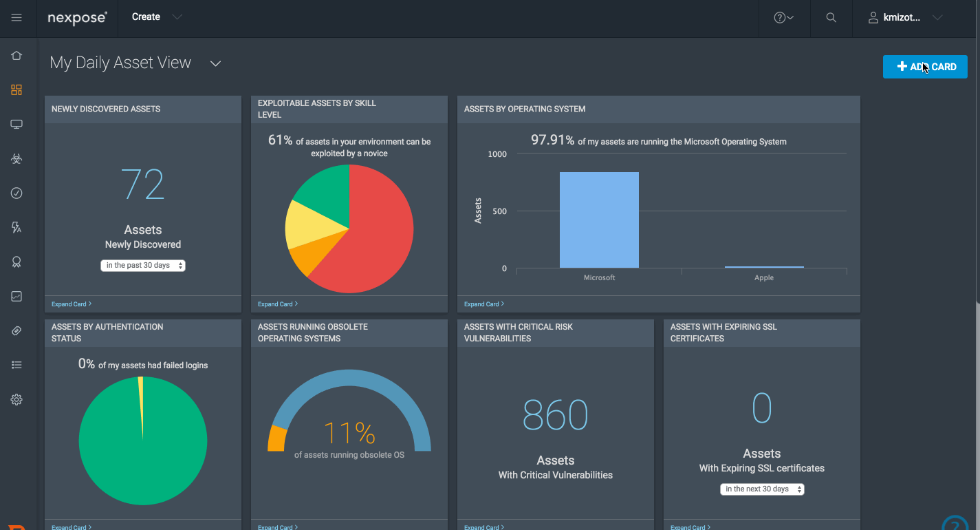The image size is (980, 530).
Task: Click the Add Card button
Action: coord(925,67)
